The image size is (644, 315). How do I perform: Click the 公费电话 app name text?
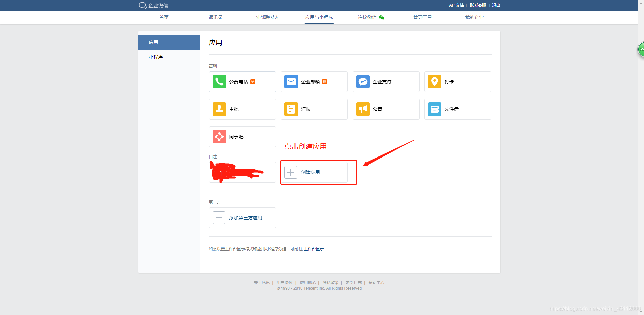coord(238,82)
